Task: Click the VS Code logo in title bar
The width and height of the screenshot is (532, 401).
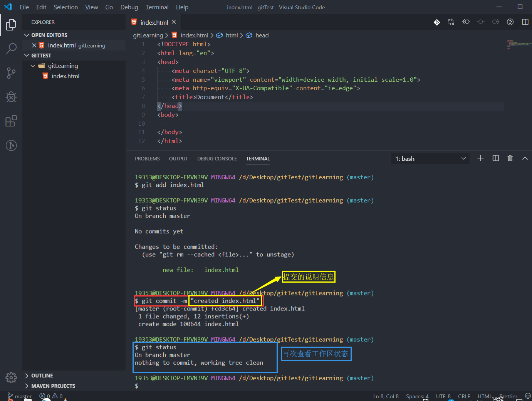Action: pyautogui.click(x=8, y=7)
